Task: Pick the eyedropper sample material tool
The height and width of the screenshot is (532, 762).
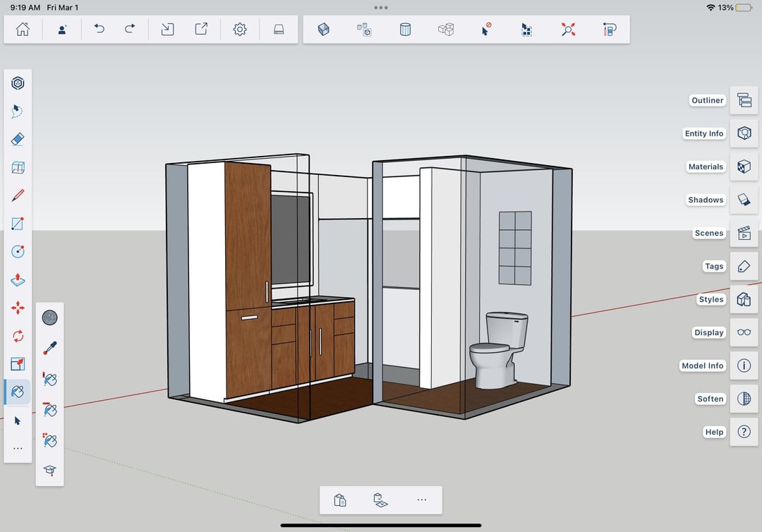Action: pyautogui.click(x=49, y=348)
